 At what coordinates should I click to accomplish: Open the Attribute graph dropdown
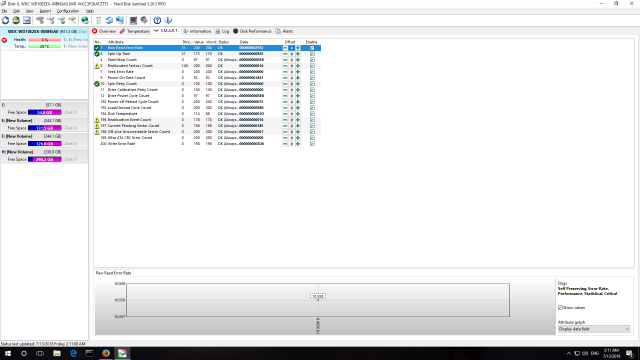(x=594, y=329)
